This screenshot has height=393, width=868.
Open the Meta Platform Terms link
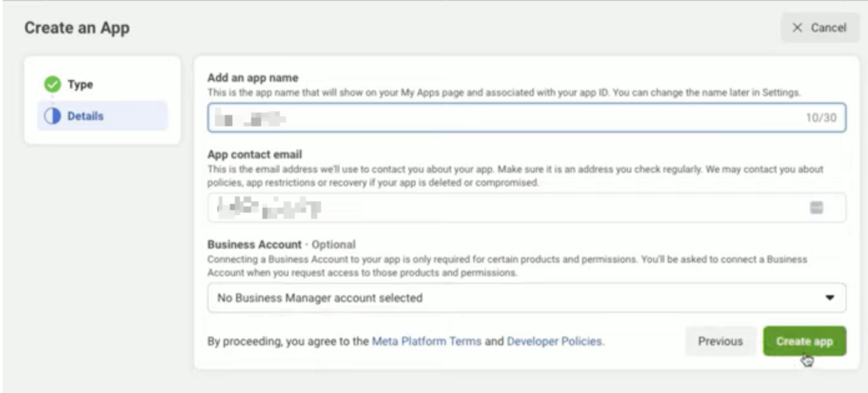tap(426, 341)
